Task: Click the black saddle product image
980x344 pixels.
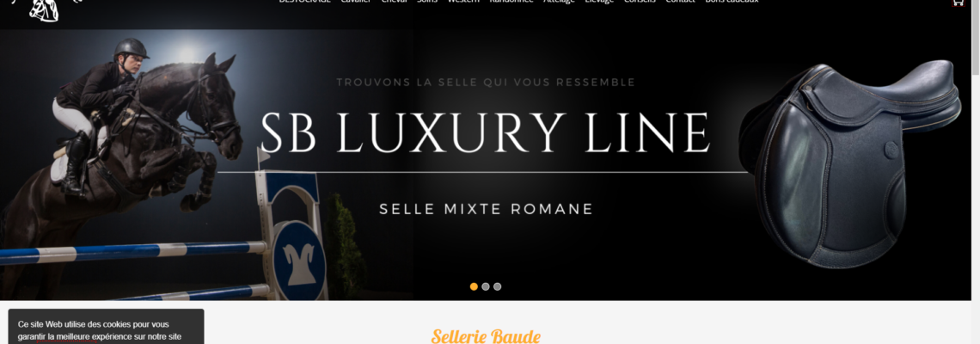Action: pyautogui.click(x=850, y=164)
